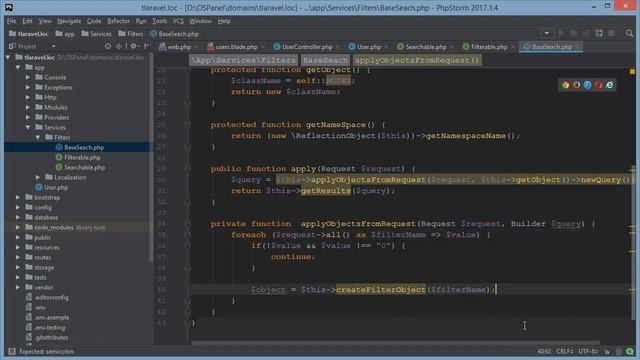Expand the Http folder
The width and height of the screenshot is (640, 360).
[28, 97]
